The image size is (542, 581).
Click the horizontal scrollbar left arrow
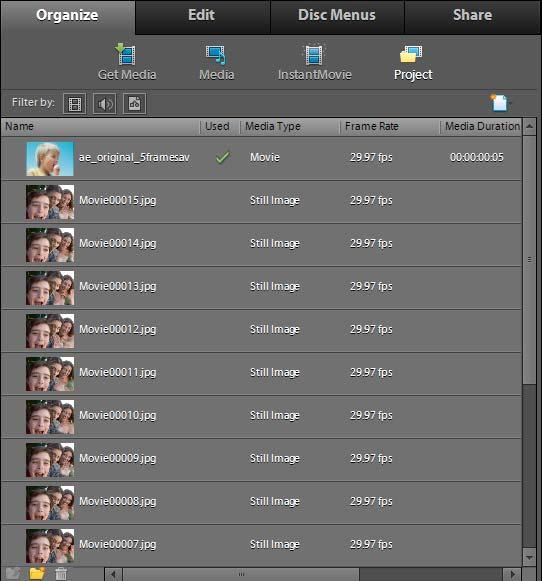pyautogui.click(x=113, y=574)
